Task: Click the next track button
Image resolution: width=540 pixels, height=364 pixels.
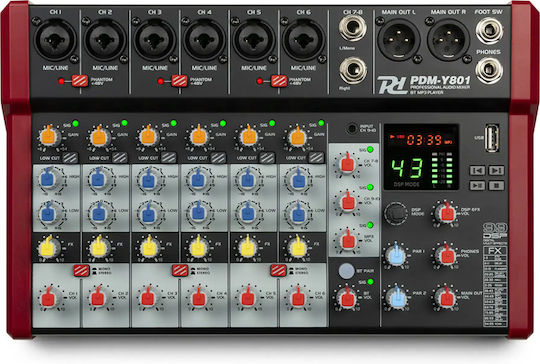Action: coord(496,170)
